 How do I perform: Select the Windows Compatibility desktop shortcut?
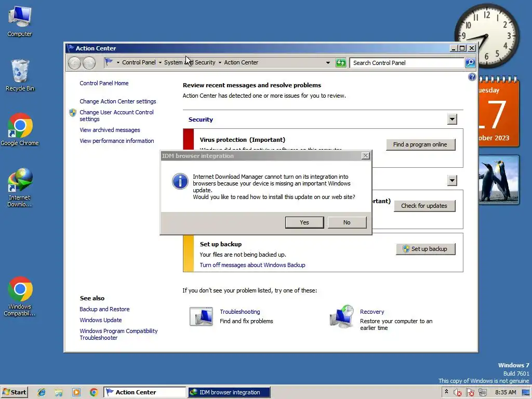coord(20,297)
